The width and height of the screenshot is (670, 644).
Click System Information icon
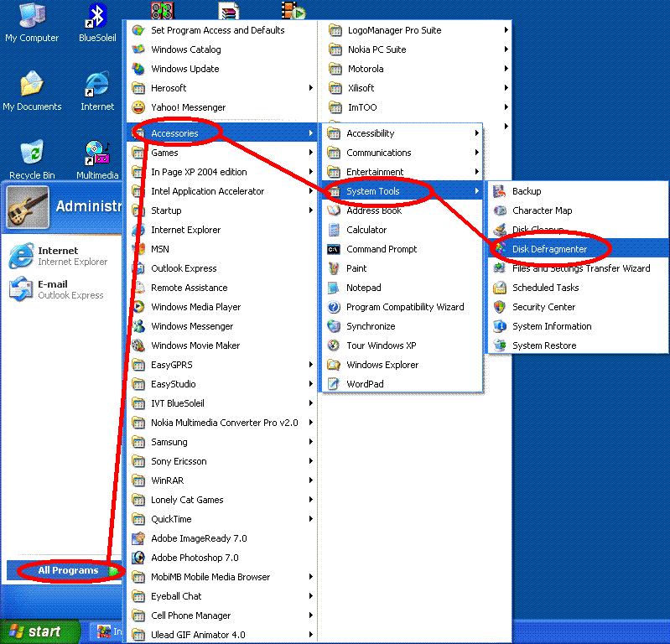coord(500,326)
